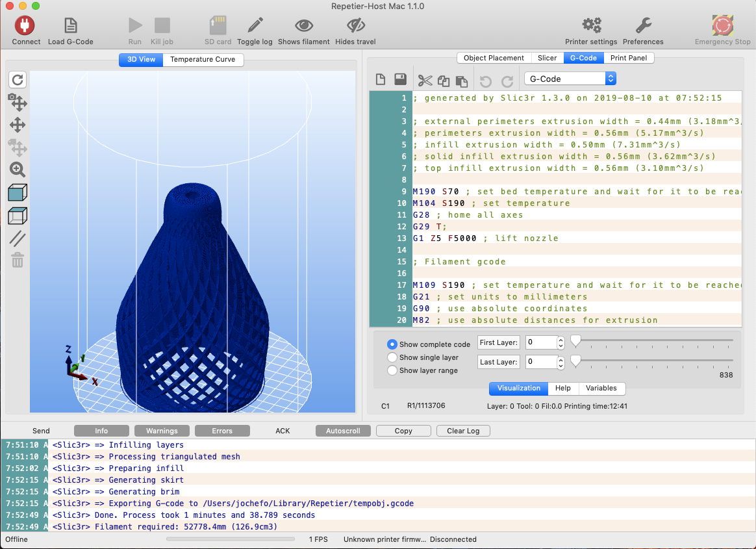The width and height of the screenshot is (756, 549).
Task: Click the First Layer stepper arrows
Action: click(561, 342)
